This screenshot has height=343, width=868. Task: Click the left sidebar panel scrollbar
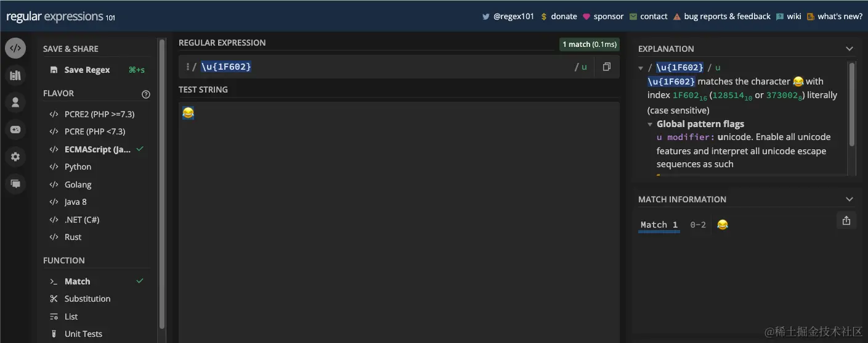coord(162,185)
